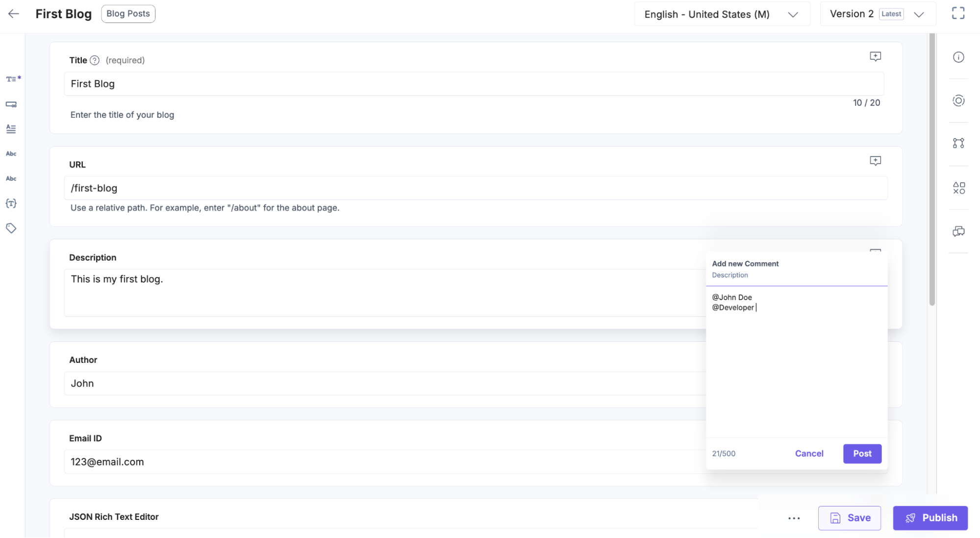The image size is (980, 538).
Task: Click the minimize icon on Add new Comment panel
Action: click(876, 251)
